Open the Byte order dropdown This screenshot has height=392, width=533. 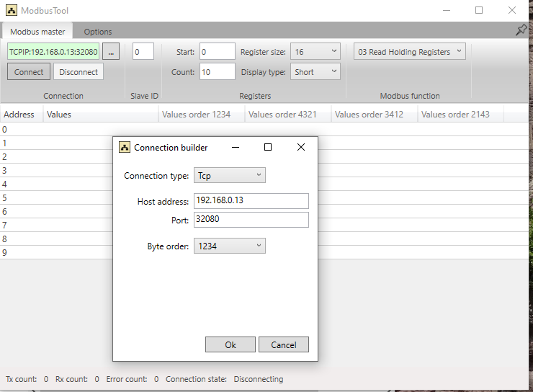[230, 246]
